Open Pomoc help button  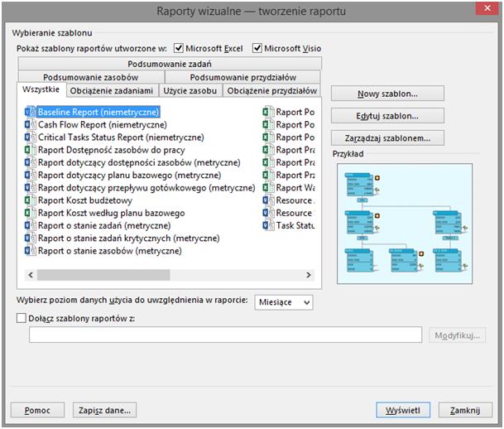coord(37,410)
